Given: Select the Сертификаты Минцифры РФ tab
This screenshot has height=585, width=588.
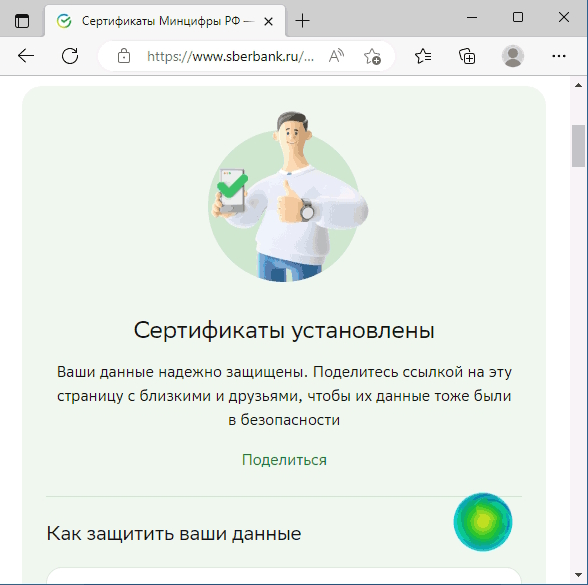Looking at the screenshot, I should coord(165,21).
